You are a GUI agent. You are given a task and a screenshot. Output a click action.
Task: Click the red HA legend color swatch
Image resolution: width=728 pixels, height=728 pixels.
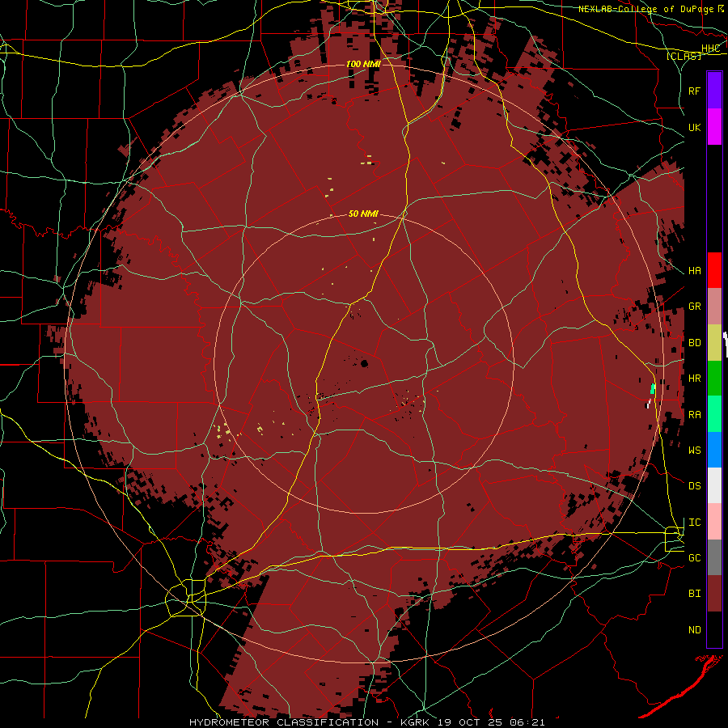click(714, 270)
